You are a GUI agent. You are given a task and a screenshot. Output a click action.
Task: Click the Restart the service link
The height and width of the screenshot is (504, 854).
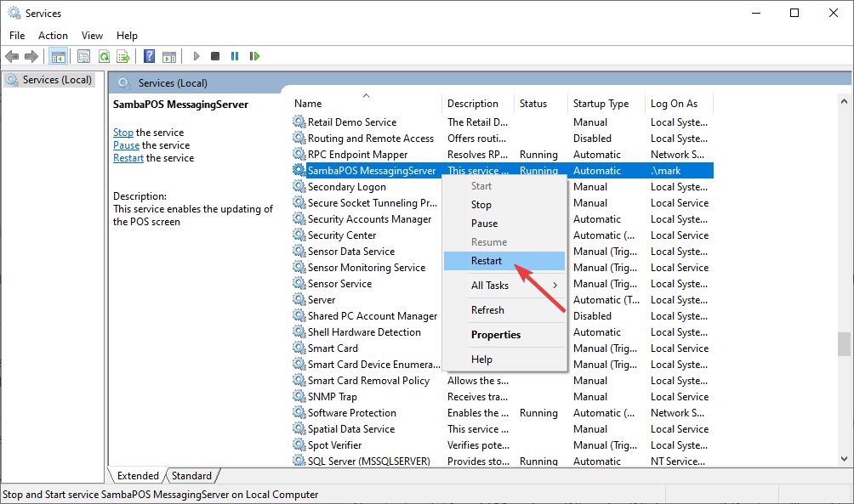[128, 158]
